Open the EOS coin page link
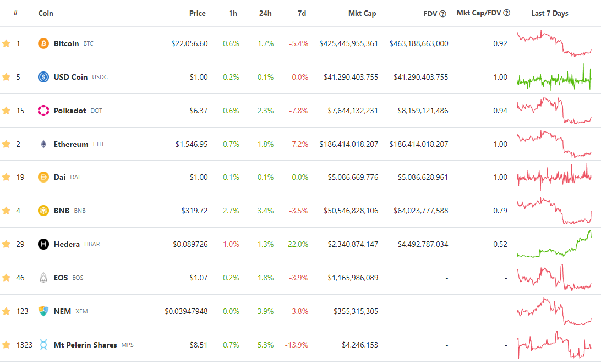Screen dimensions: 601x364 [x=61, y=278]
